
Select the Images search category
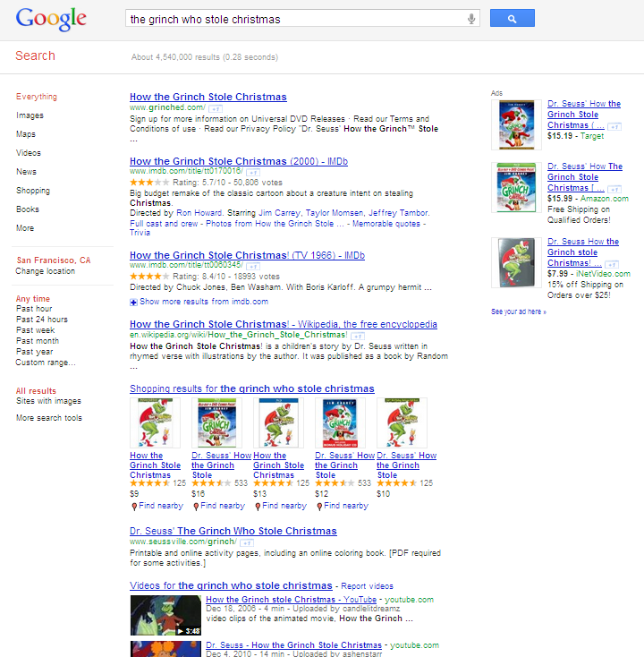[30, 115]
